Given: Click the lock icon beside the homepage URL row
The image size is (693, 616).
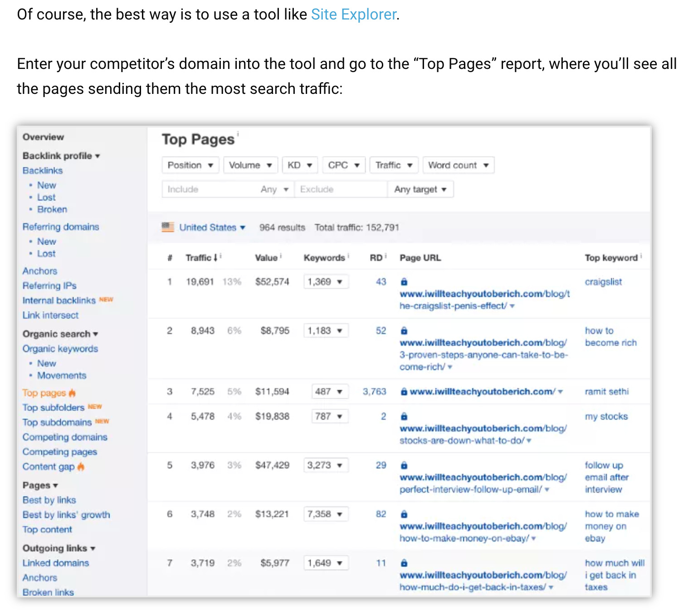Looking at the screenshot, I should coord(404,391).
